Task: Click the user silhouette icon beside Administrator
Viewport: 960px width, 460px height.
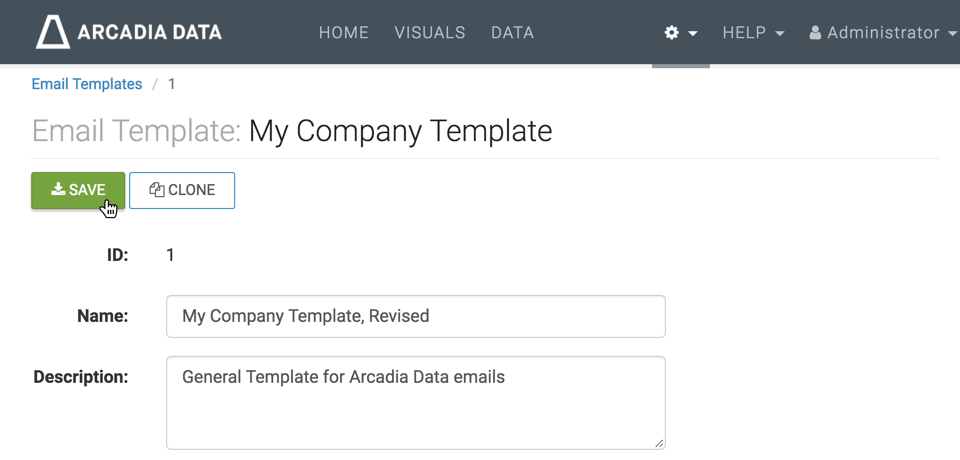Action: click(x=815, y=33)
